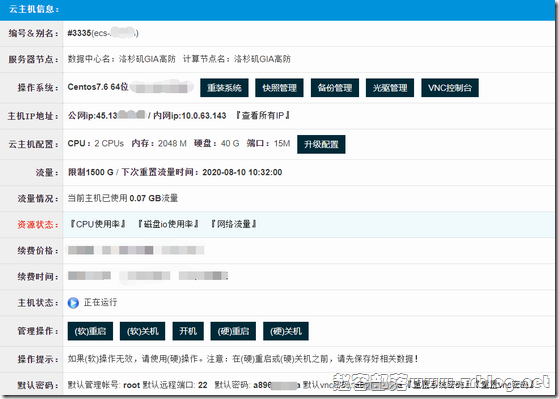Open the 『磁盘io使用率』 link
Image resolution: width=559 pixels, height=399 pixels.
[x=168, y=224]
